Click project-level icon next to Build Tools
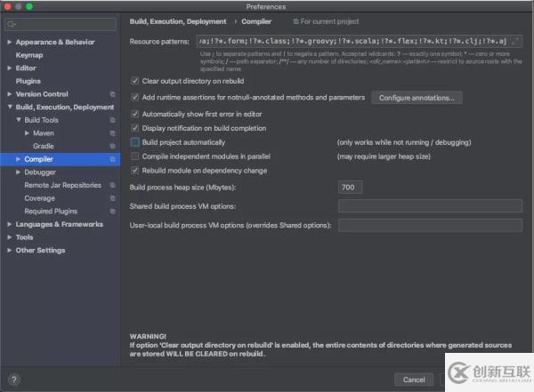This screenshot has width=534, height=392. [x=112, y=120]
